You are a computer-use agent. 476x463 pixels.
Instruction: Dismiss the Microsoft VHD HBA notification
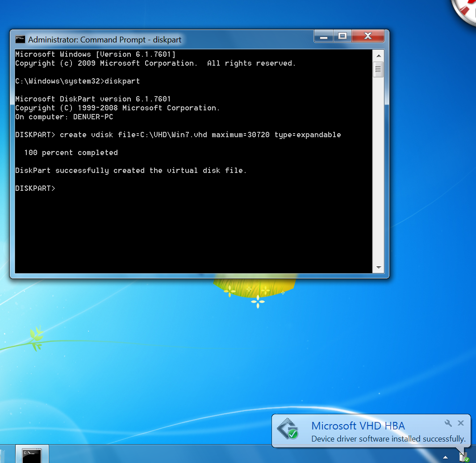pyautogui.click(x=461, y=423)
